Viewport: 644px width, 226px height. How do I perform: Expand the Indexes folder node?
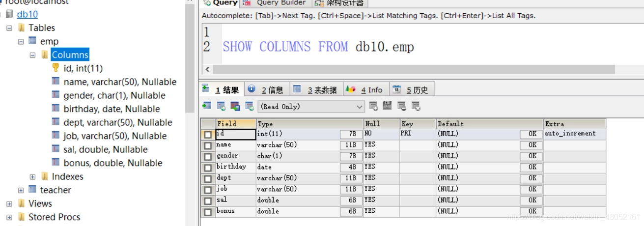pos(32,177)
